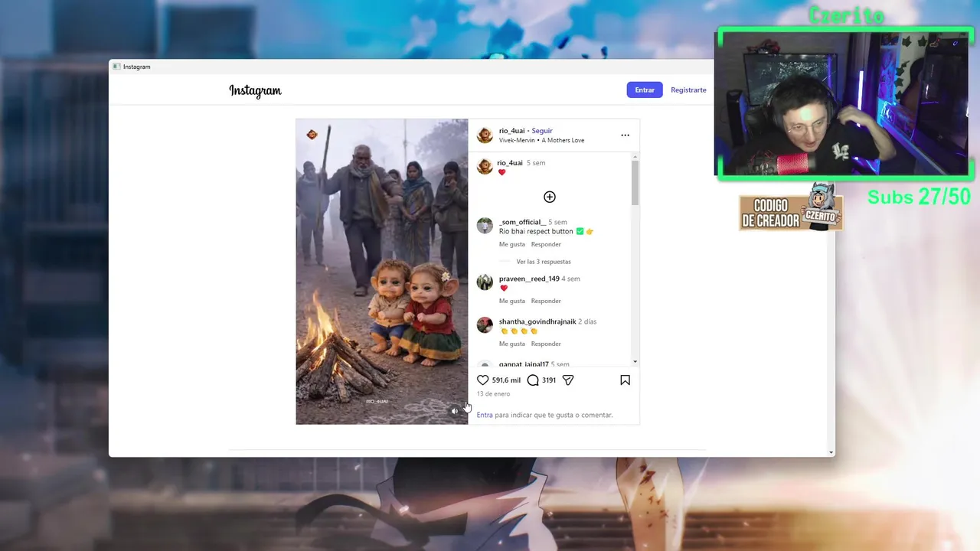The width and height of the screenshot is (980, 551).
Task: Open praveen__reed_149 avatar
Action: point(485,282)
